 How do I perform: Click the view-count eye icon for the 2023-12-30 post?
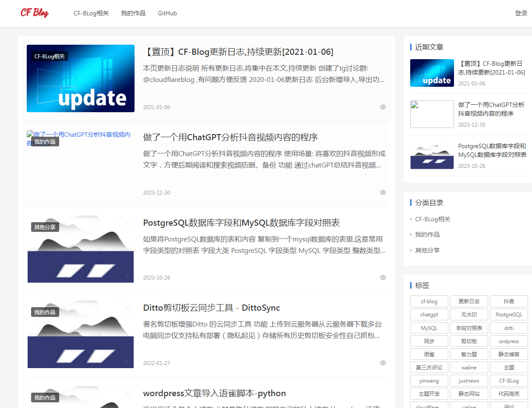(383, 192)
